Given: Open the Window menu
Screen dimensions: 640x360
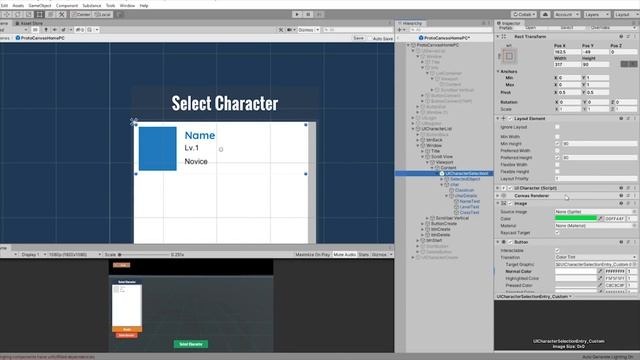Looking at the screenshot, I should click(127, 6).
